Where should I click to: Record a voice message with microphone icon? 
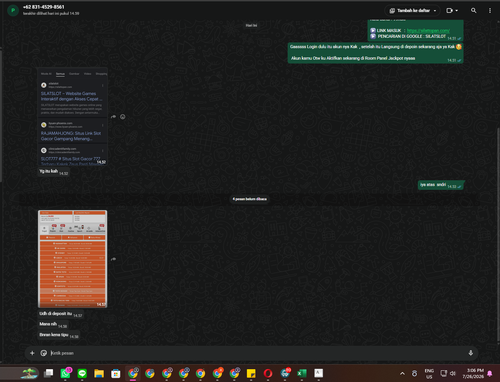[471, 353]
